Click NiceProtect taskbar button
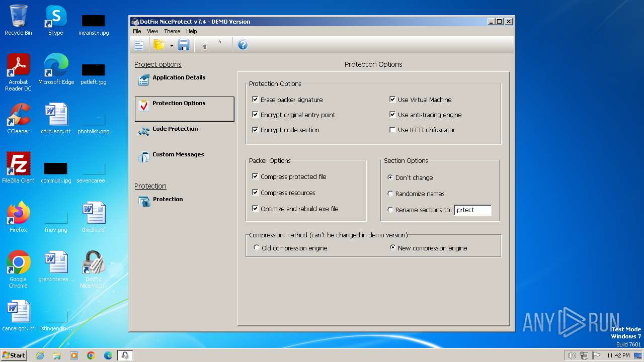 coord(125,355)
